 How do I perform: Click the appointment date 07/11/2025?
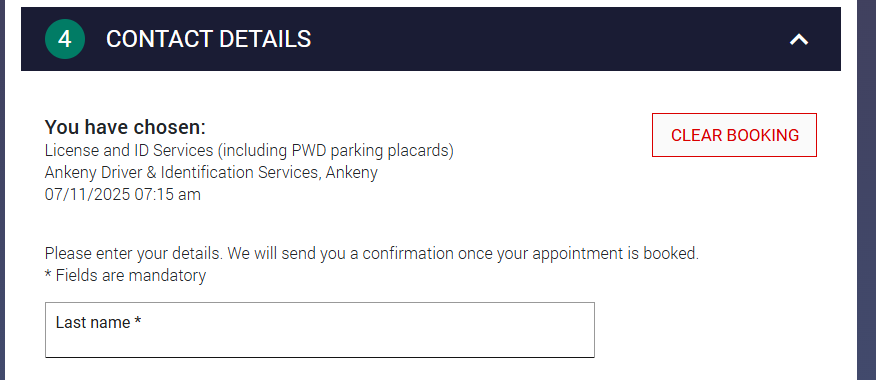[x=88, y=194]
